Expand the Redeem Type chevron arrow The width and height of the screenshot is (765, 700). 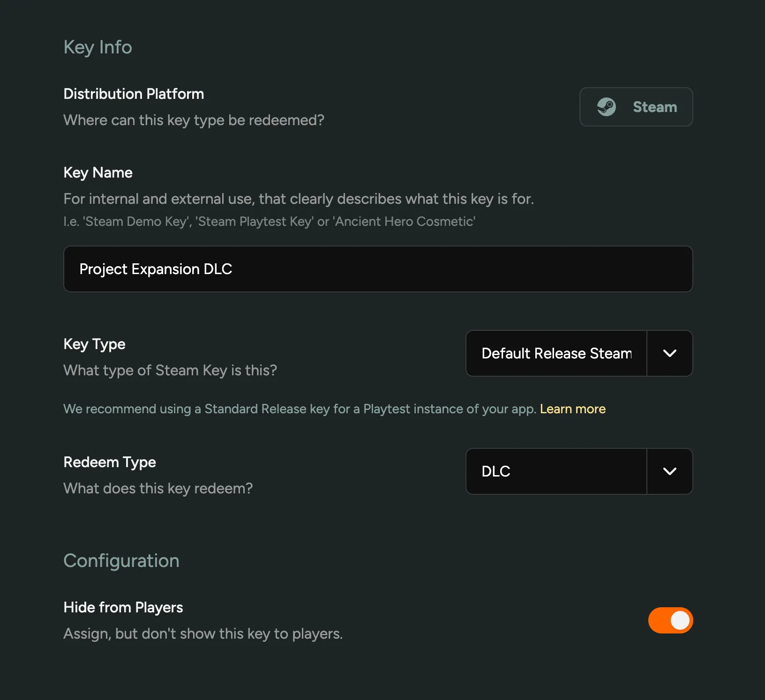(669, 471)
